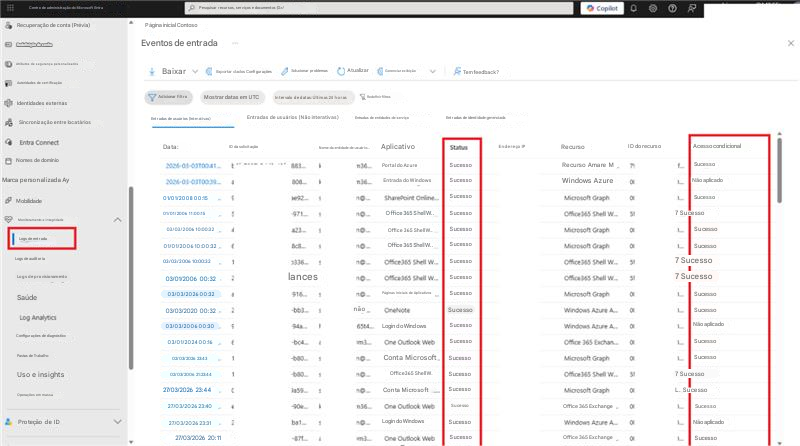The height and width of the screenshot is (446, 800).
Task: Open the help question mark icon
Action: pos(672,8)
